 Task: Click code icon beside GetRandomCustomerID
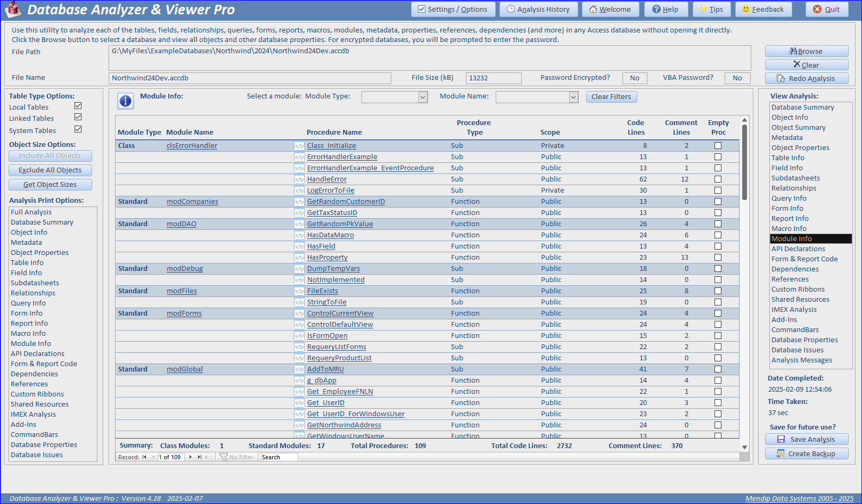point(299,202)
